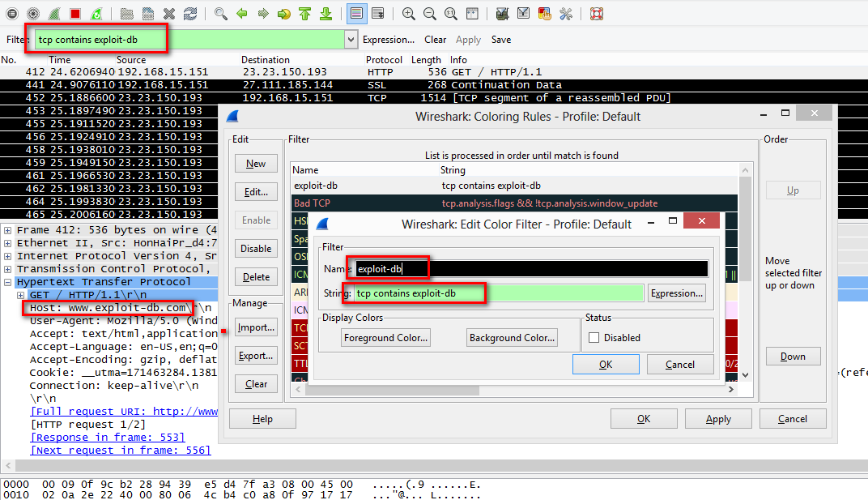Viewport: 868px width, 500px height.
Task: Find a packet with magnifier icon
Action: tap(220, 14)
